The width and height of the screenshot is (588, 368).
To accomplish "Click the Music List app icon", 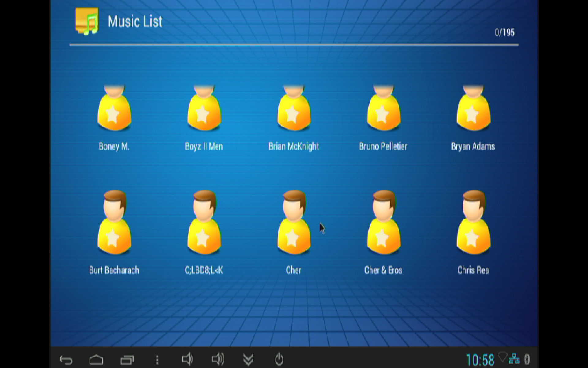I will [x=87, y=21].
